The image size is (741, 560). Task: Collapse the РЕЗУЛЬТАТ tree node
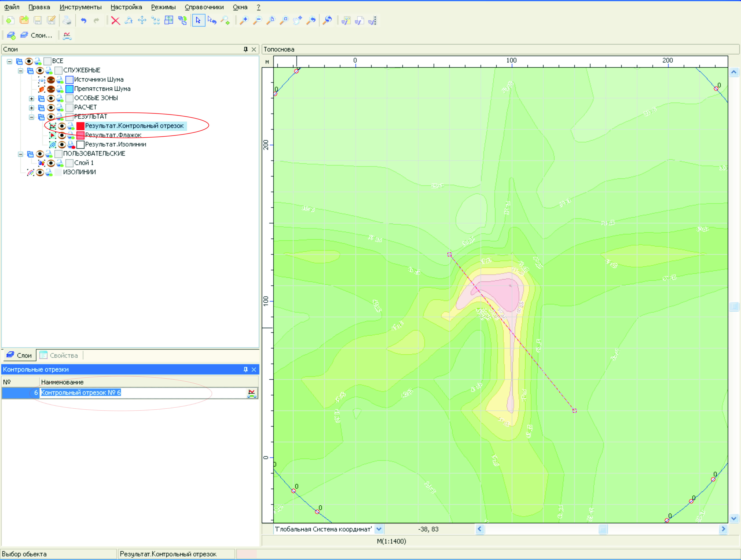32,117
